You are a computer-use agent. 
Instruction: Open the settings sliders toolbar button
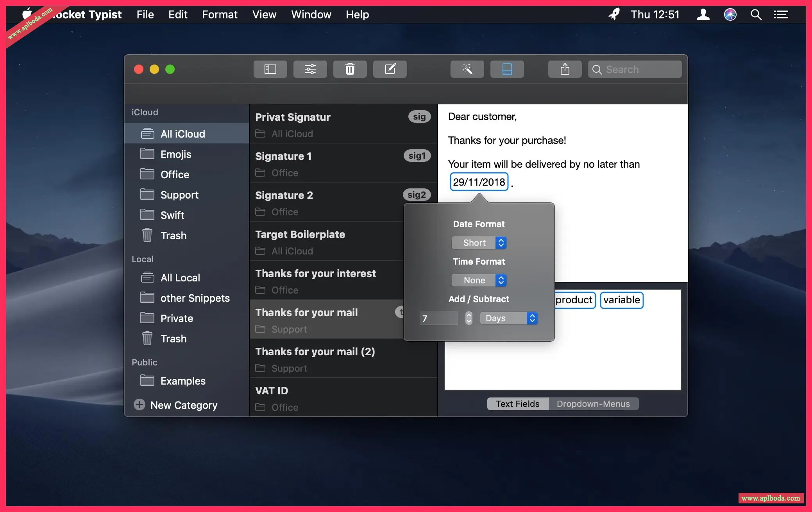310,69
